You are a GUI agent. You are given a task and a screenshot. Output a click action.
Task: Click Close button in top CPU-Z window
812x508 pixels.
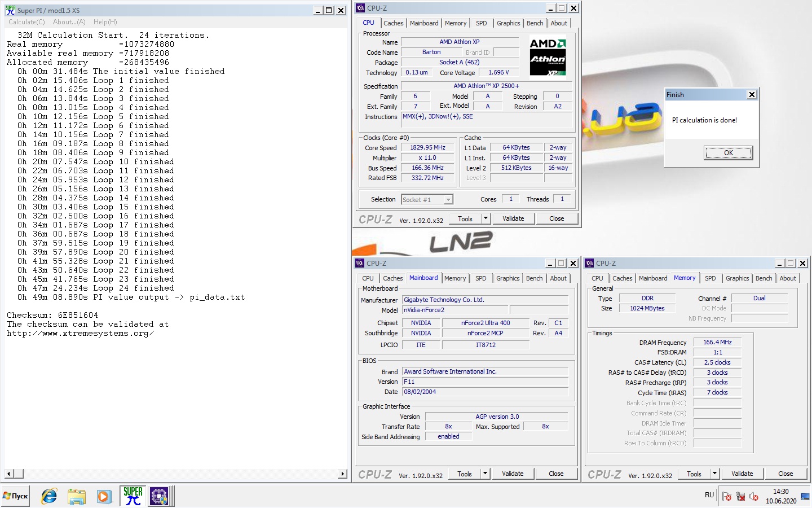(x=557, y=218)
